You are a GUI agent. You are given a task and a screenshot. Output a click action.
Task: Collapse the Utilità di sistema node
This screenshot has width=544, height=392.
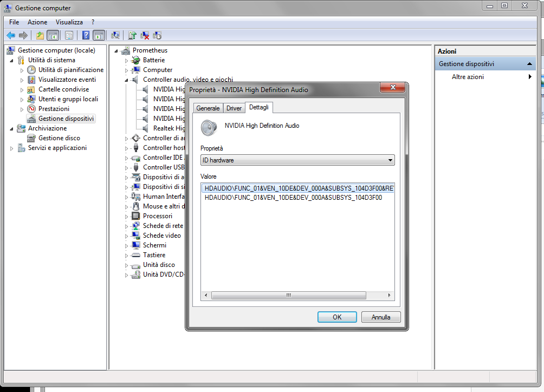click(11, 61)
